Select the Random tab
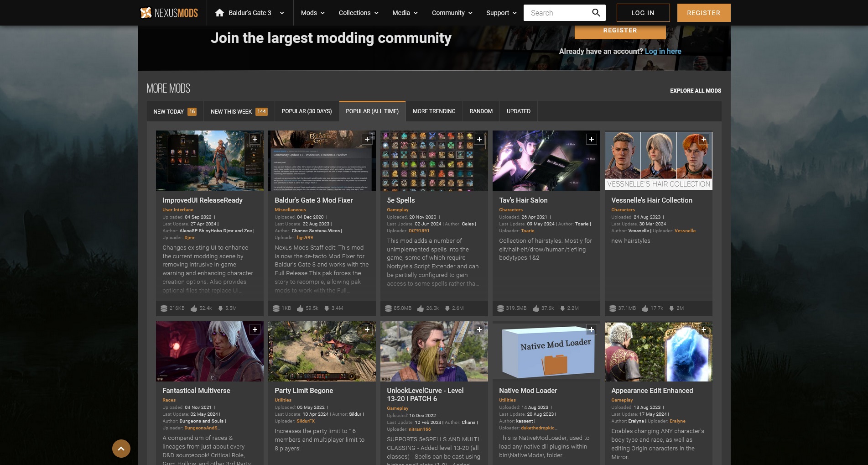Image resolution: width=868 pixels, height=465 pixels. [481, 111]
